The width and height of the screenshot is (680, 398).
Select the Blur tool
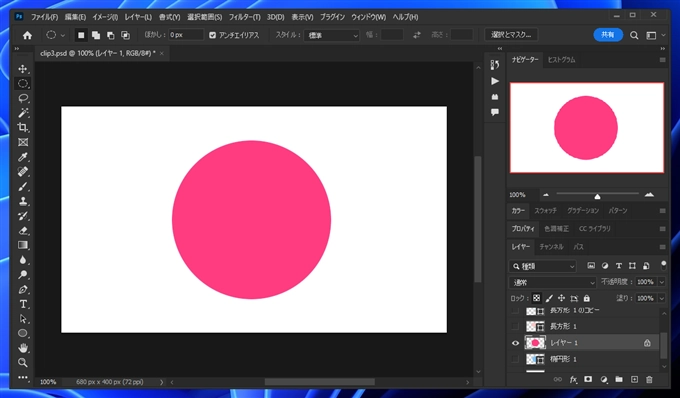point(23,260)
